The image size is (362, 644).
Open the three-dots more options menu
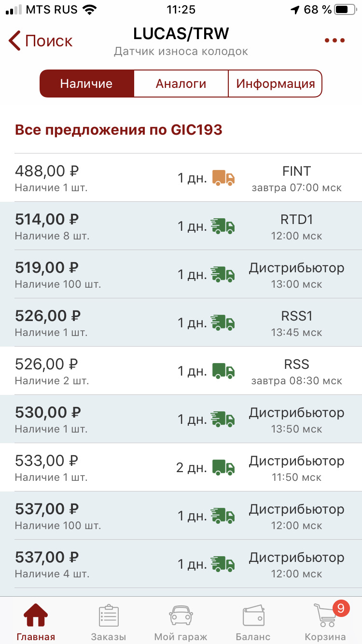(334, 41)
